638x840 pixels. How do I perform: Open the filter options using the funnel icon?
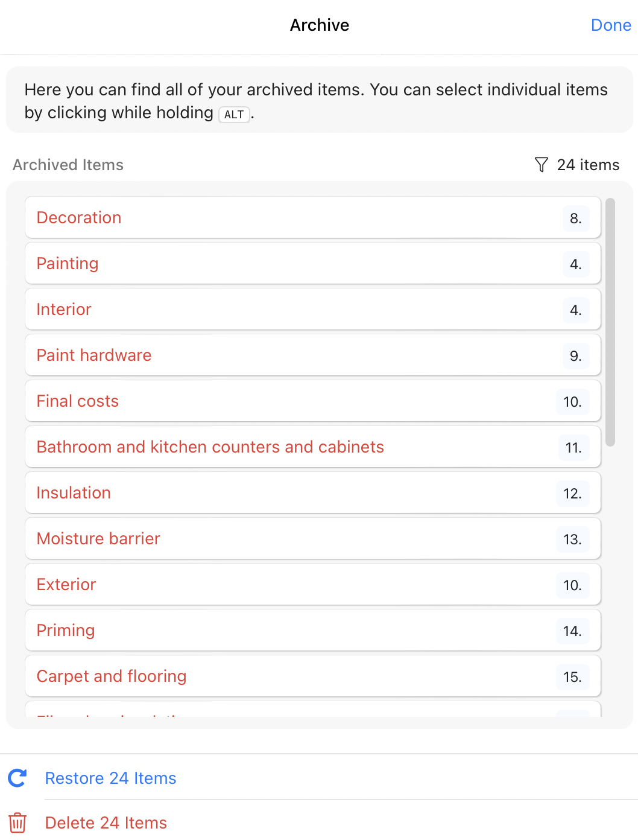tap(541, 165)
